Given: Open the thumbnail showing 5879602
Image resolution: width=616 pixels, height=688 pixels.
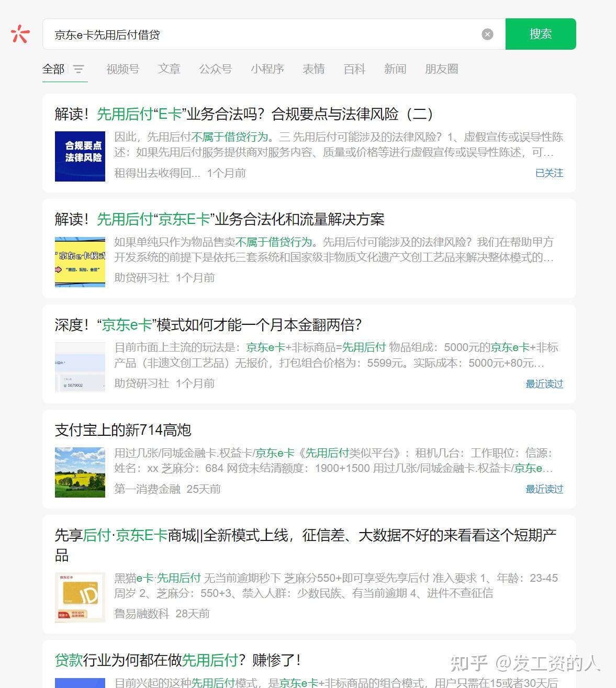Looking at the screenshot, I should tap(80, 367).
